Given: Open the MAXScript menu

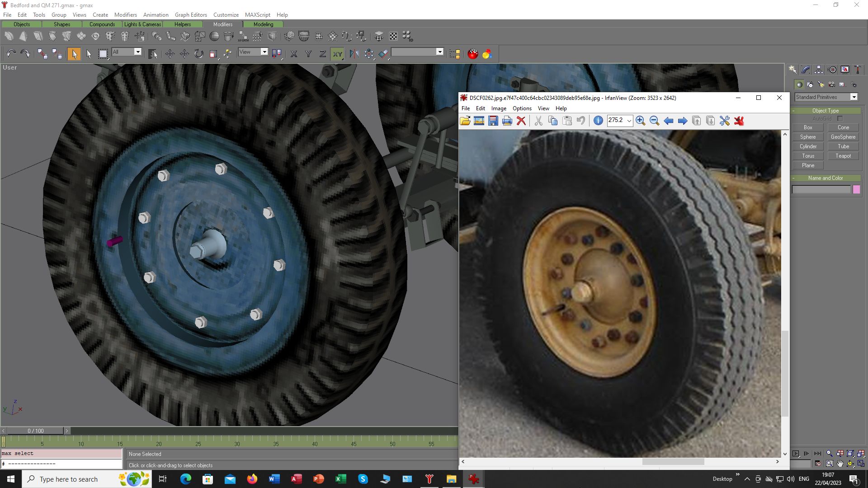Looking at the screenshot, I should pos(258,14).
